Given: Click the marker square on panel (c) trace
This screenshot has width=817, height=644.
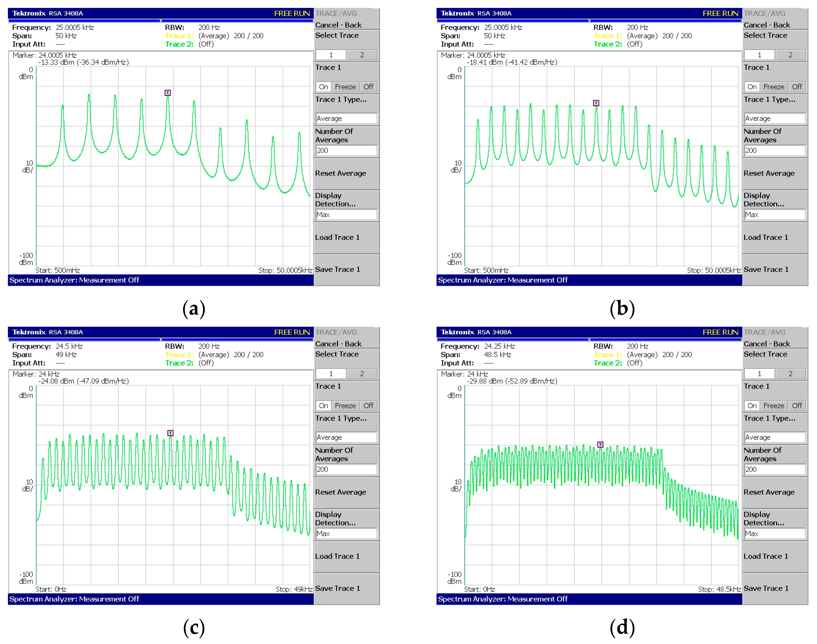Looking at the screenshot, I should coord(170,433).
